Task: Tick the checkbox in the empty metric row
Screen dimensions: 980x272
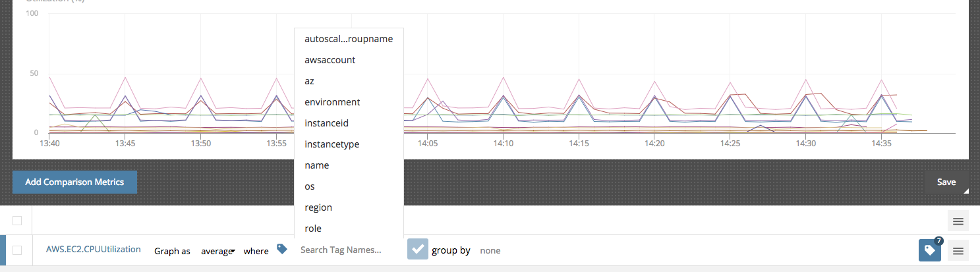Action: (17, 221)
